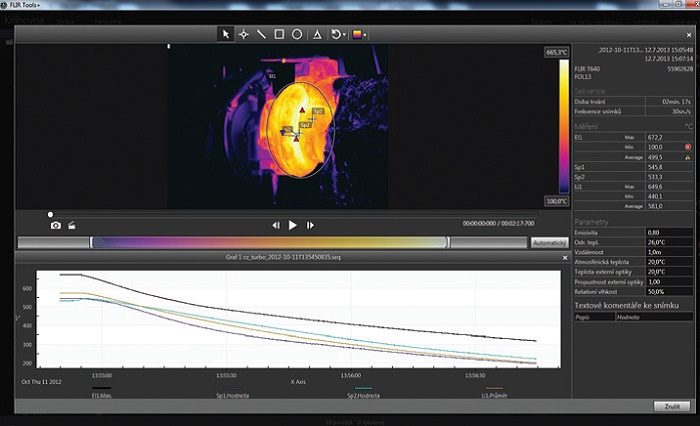
Task: Click the Automaticky button
Action: pyautogui.click(x=550, y=243)
